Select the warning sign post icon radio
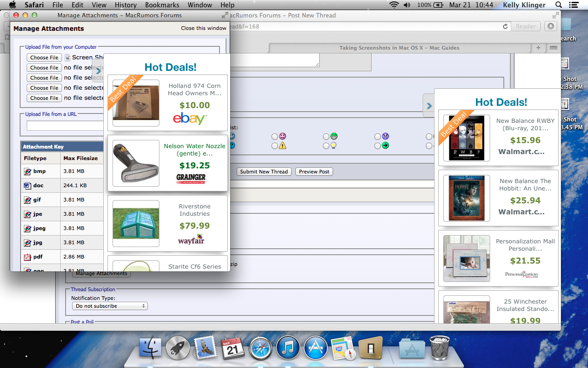The height and width of the screenshot is (368, 588). point(275,146)
